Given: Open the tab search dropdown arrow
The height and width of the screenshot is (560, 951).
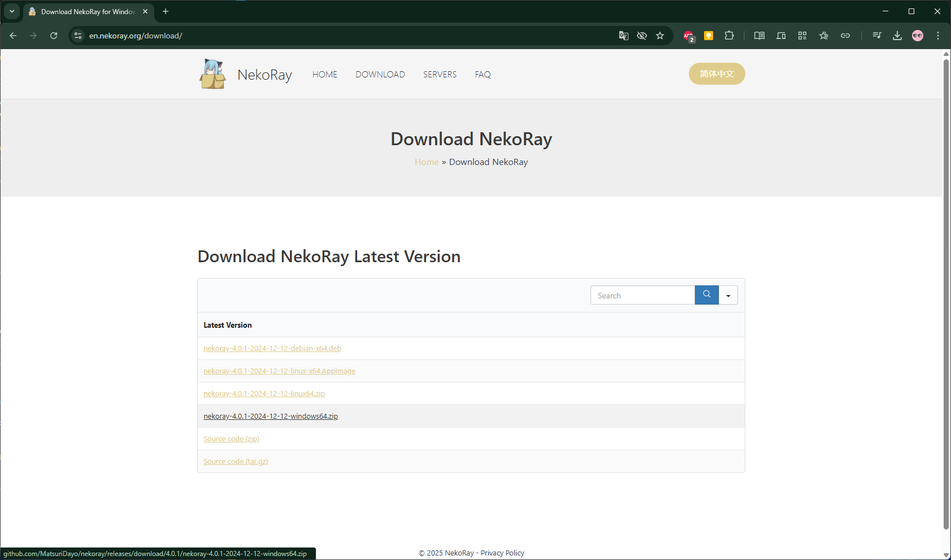Looking at the screenshot, I should coord(11,11).
